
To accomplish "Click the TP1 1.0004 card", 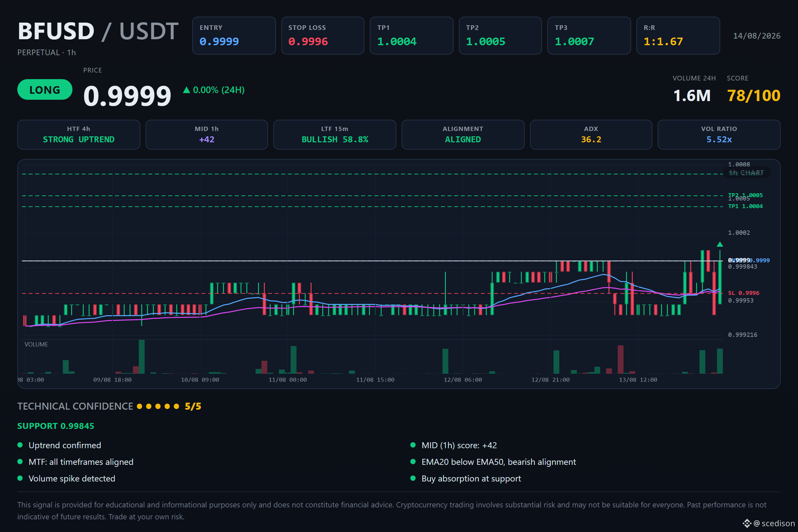I will click(412, 36).
